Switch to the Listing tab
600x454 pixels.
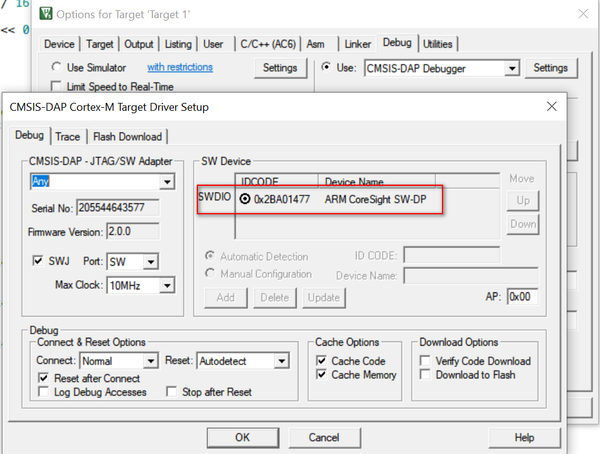pos(178,44)
